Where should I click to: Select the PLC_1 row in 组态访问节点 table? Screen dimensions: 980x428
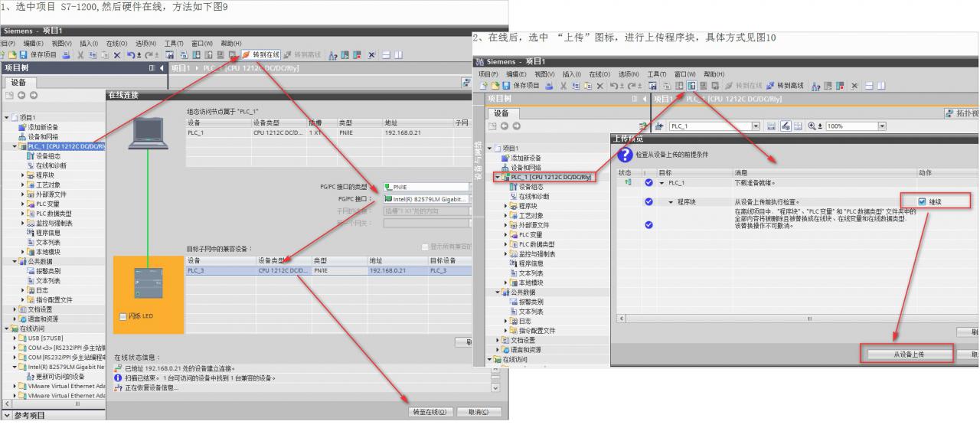329,132
